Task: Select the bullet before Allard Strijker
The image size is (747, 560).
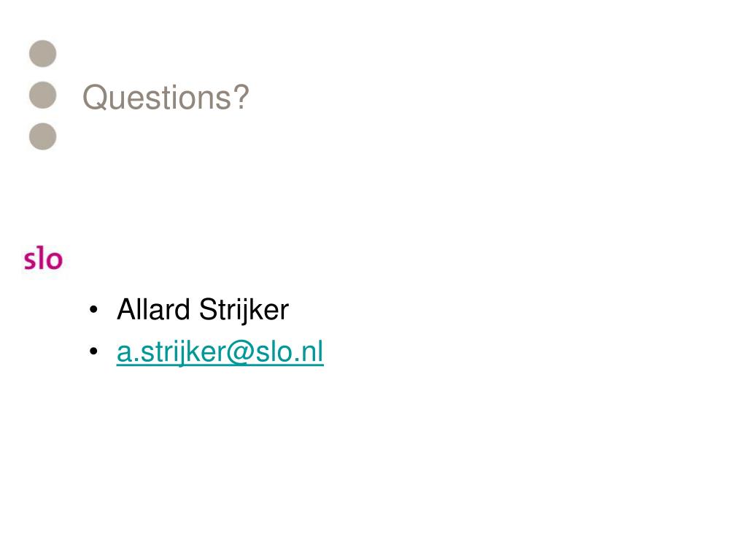Action: [x=93, y=309]
